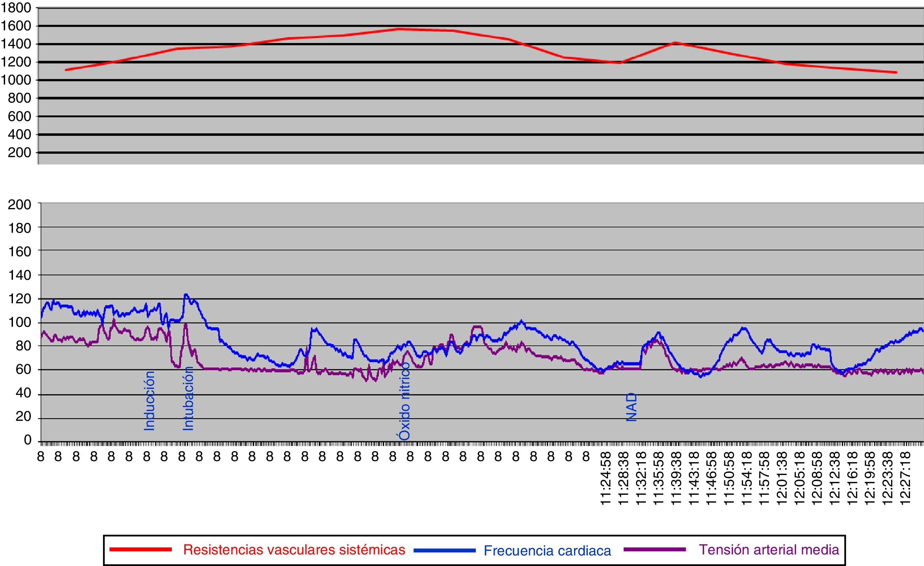Click the 12:01:38 time axis label
The image size is (924, 566).
point(782,478)
